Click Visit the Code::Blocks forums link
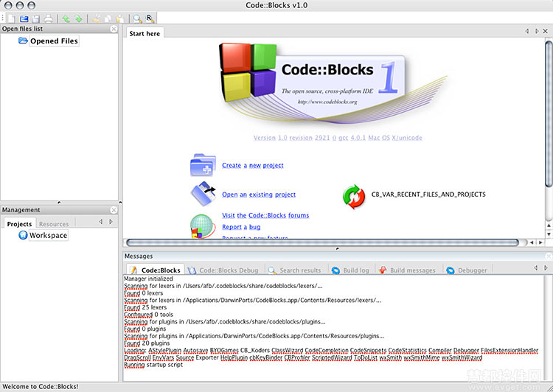The image size is (553, 392). tap(265, 215)
